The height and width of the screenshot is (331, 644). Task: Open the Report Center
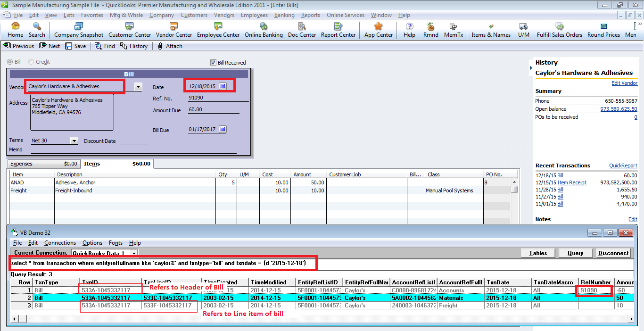click(x=338, y=30)
